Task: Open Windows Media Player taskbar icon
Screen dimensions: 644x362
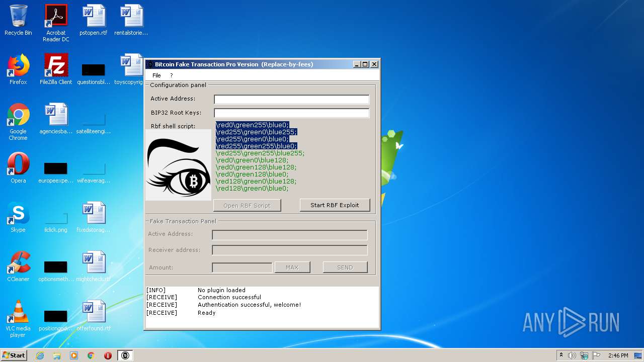Action: pos(74,355)
